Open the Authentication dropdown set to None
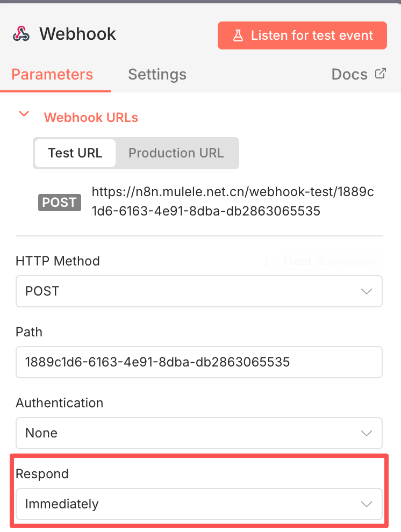Viewport: 401px width, 532px height. [199, 433]
